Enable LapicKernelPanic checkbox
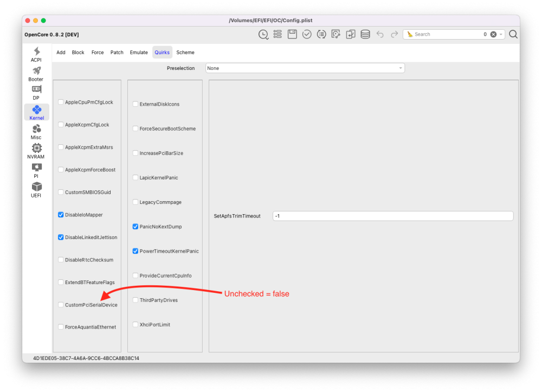This screenshot has width=542, height=392. [135, 177]
